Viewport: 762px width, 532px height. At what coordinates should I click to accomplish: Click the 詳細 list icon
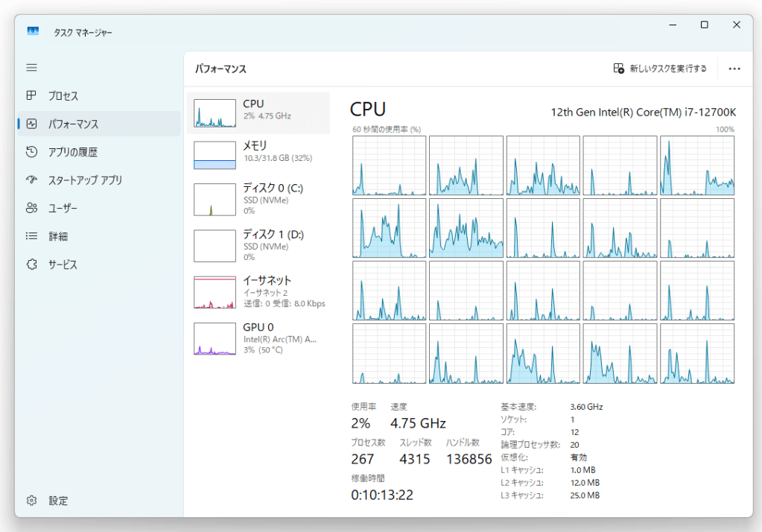tap(31, 236)
